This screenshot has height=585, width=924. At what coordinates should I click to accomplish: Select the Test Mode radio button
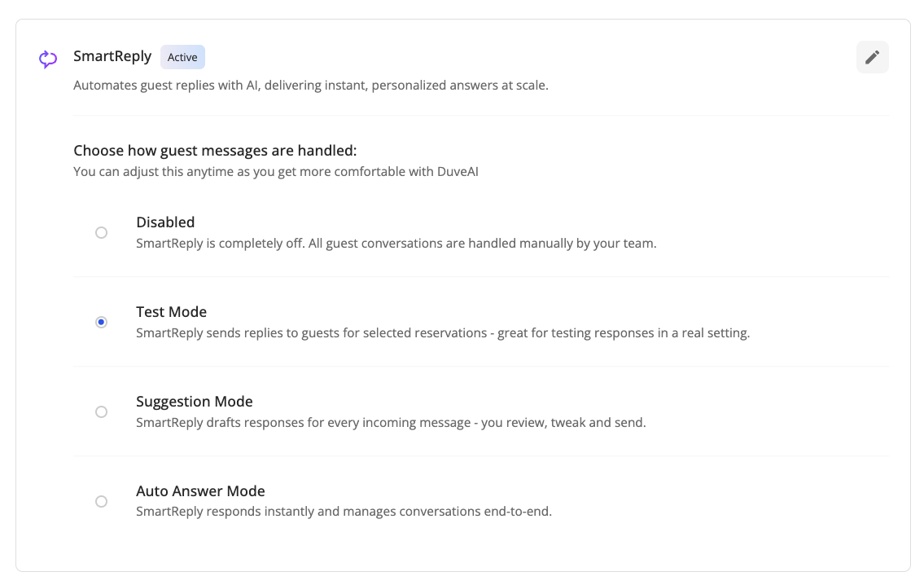(x=101, y=323)
